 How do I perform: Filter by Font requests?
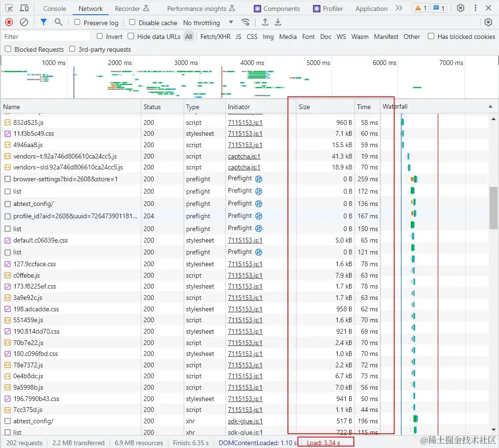click(308, 37)
